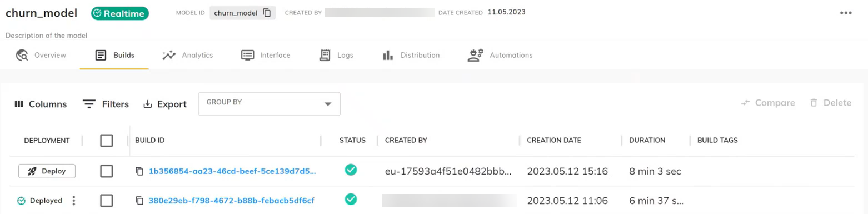Go to the Interface tab
The image size is (868, 214).
tap(265, 55)
